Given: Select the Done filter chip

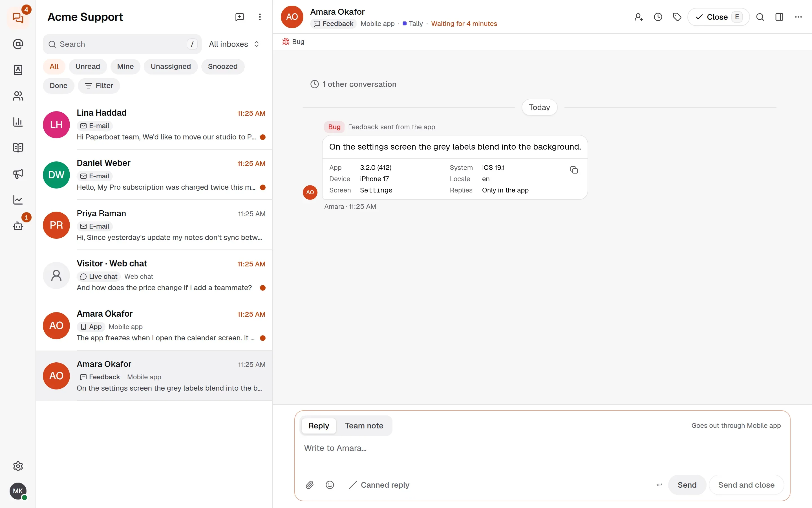Looking at the screenshot, I should coord(58,86).
